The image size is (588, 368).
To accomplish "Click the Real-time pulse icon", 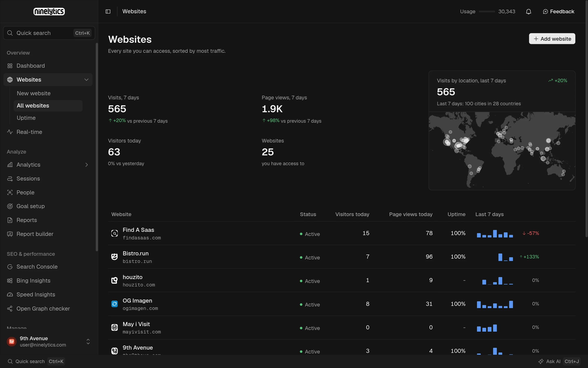I will pyautogui.click(x=10, y=132).
